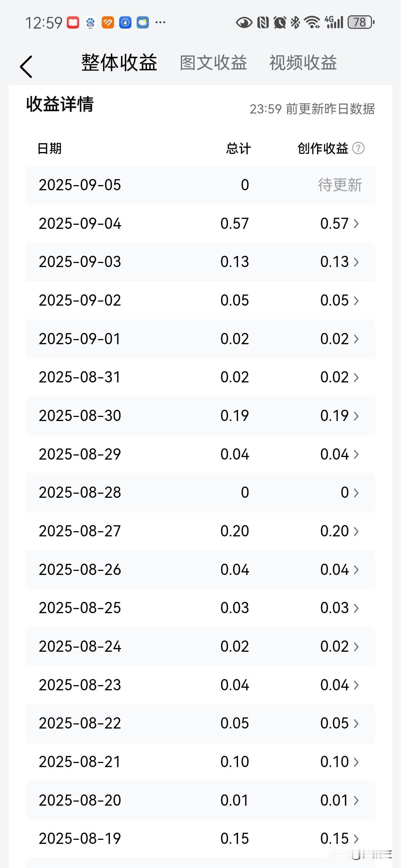Tap the 2025-08-28 zero earnings row
Image resolution: width=401 pixels, height=868 pixels.
pos(200,493)
